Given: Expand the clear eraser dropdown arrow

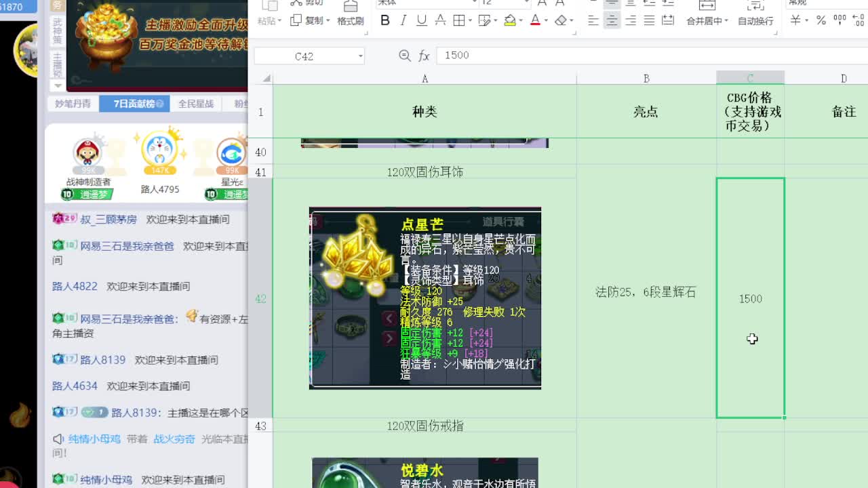Looking at the screenshot, I should (x=572, y=21).
